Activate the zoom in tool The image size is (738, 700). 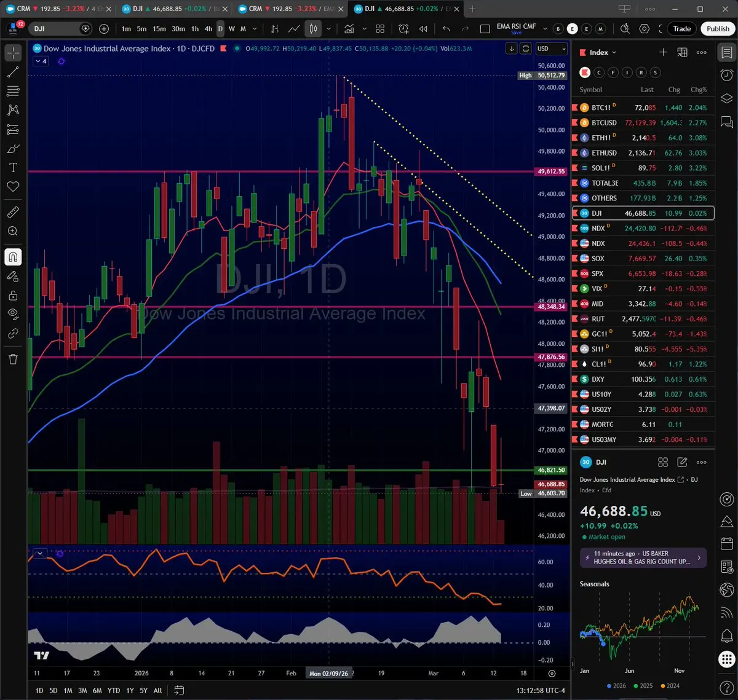13,231
